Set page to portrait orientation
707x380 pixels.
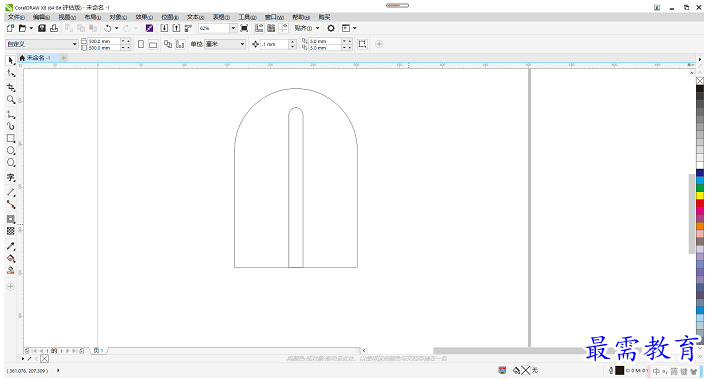coord(141,44)
